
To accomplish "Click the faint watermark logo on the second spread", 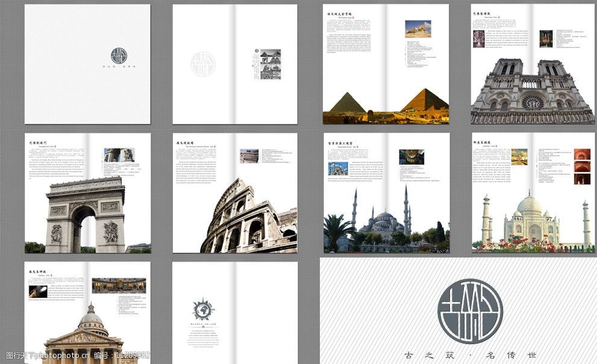I will click(202, 64).
